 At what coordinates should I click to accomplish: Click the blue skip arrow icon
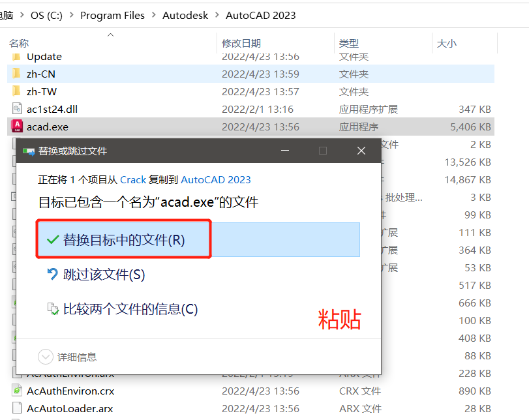tap(52, 274)
